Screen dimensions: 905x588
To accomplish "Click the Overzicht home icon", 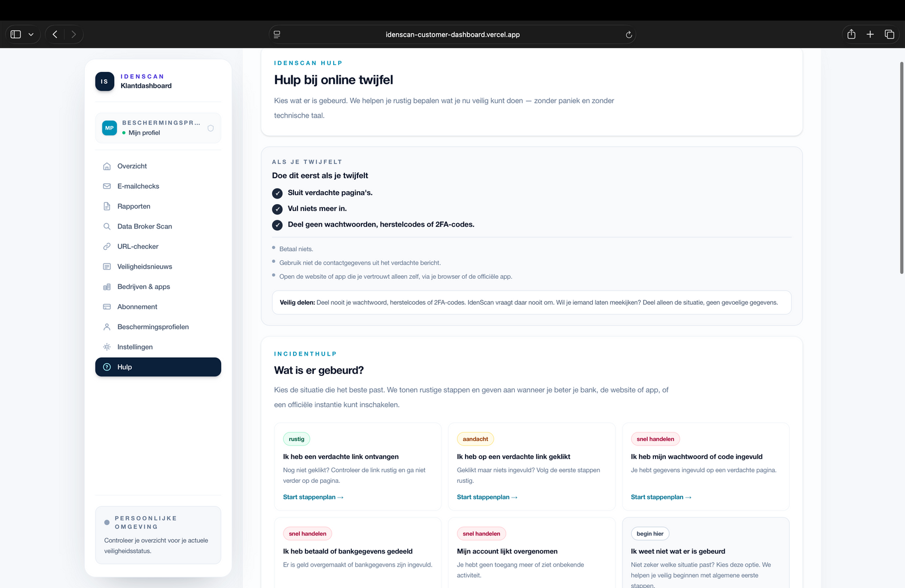I will tap(107, 166).
